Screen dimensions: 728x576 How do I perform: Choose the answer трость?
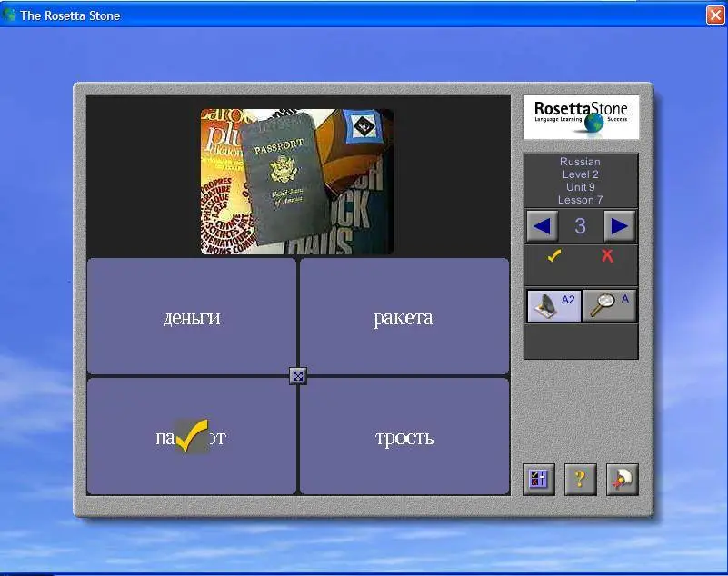point(404,436)
